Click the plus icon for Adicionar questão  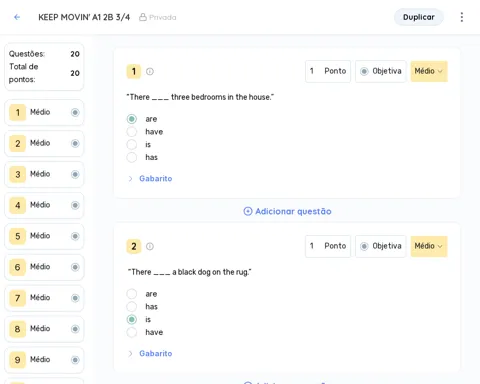click(248, 211)
